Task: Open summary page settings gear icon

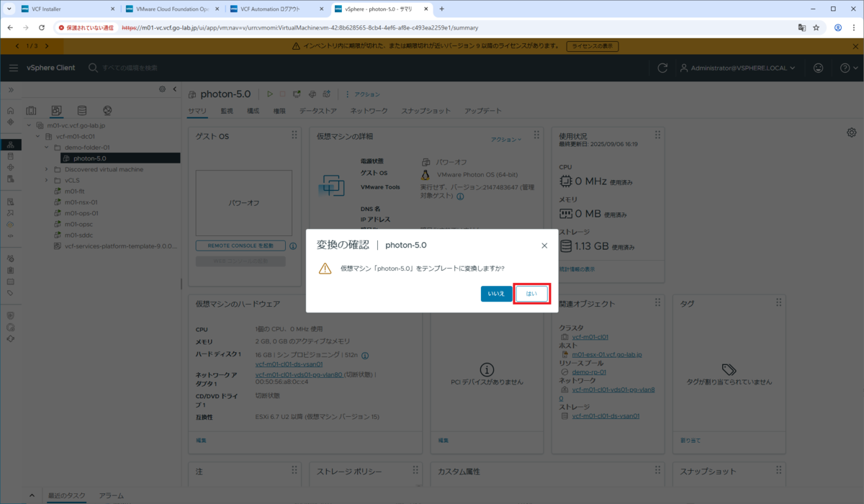Action: [x=852, y=132]
